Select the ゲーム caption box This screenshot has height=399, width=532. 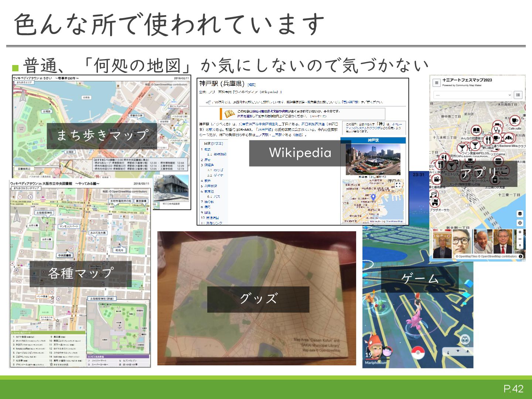point(420,279)
